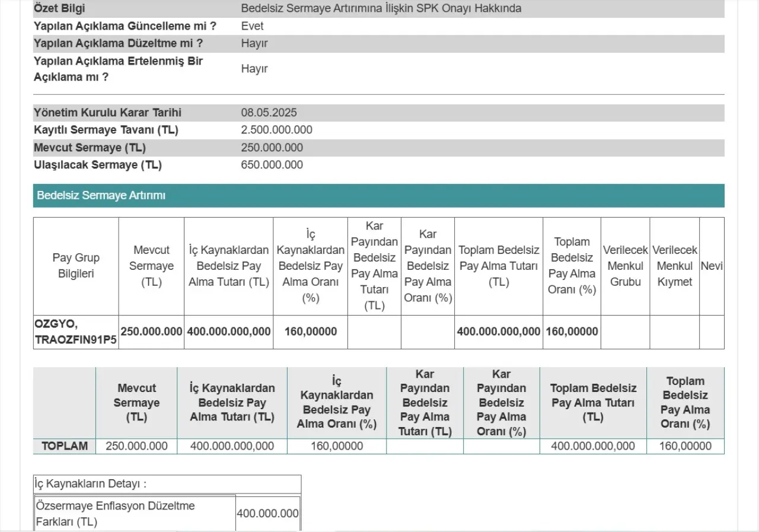Click the Ulaşılacak Sermaye value 650.000.000
The height and width of the screenshot is (532, 759).
[x=272, y=165]
